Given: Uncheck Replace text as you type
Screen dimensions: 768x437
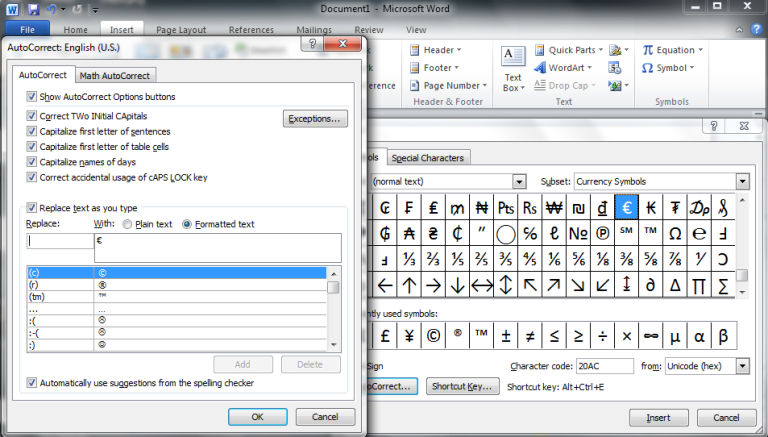Looking at the screenshot, I should [31, 208].
